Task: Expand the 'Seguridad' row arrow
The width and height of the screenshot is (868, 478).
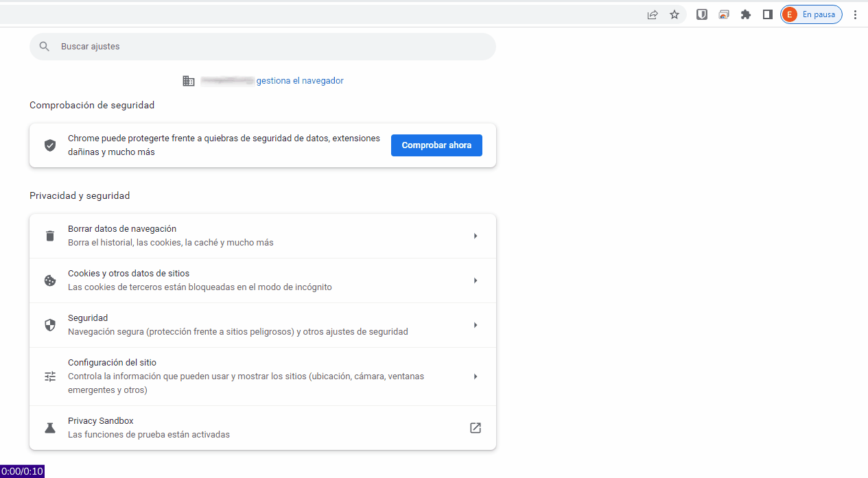Action: [475, 325]
